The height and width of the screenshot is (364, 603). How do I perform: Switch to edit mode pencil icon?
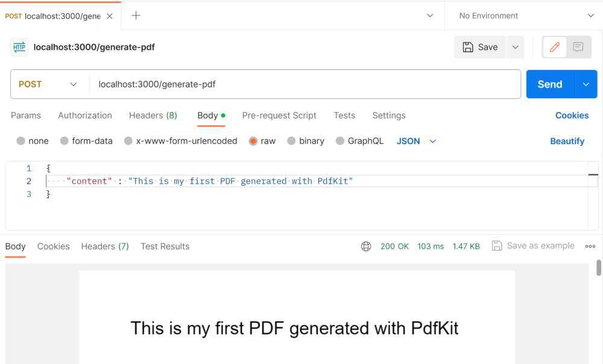tap(554, 47)
